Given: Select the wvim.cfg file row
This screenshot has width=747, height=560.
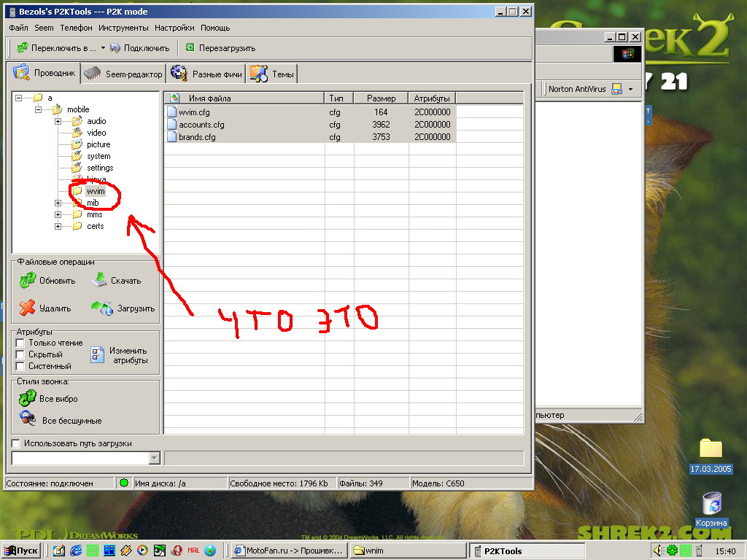Looking at the screenshot, I should point(310,112).
